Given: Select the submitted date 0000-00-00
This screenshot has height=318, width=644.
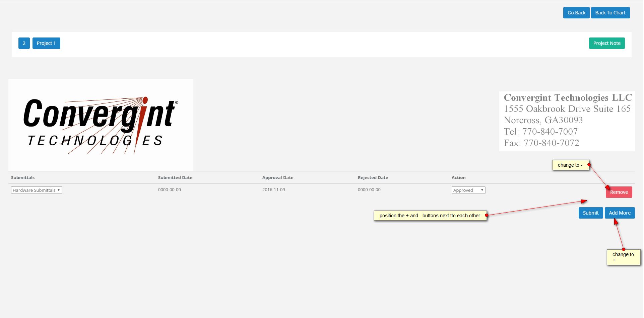Looking at the screenshot, I should coord(170,189).
